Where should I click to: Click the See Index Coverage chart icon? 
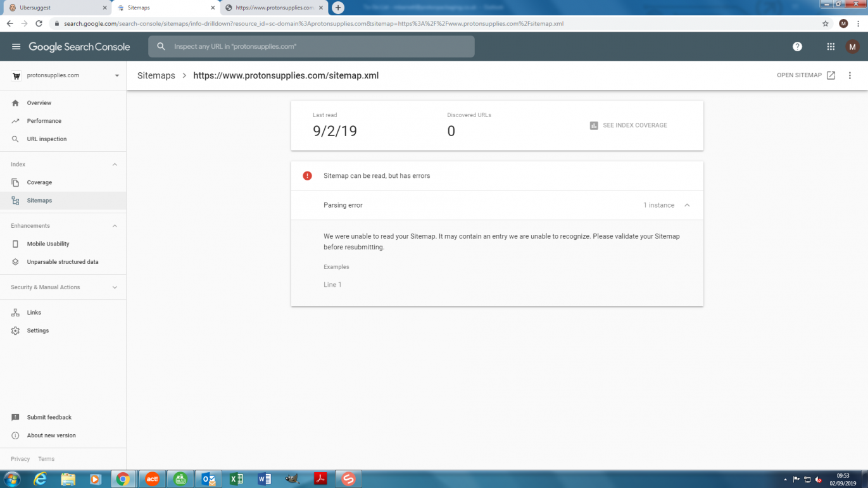pyautogui.click(x=594, y=125)
